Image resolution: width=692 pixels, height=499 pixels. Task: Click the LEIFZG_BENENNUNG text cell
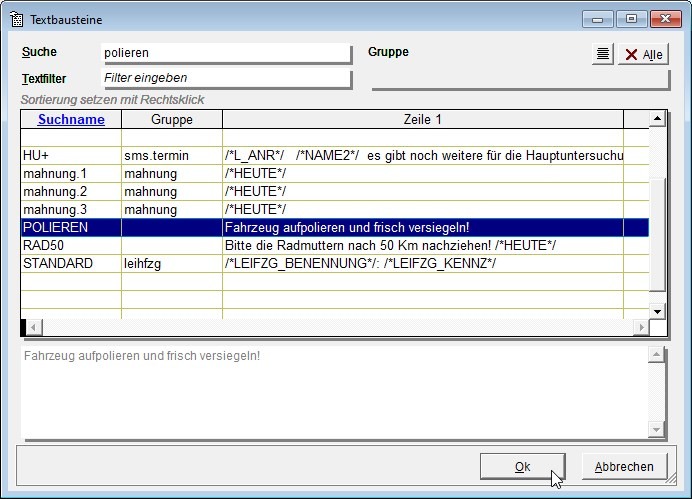(423, 263)
